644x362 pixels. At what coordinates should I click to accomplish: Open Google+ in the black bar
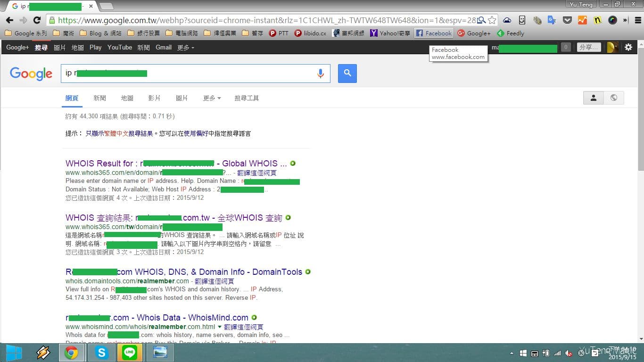point(17,48)
